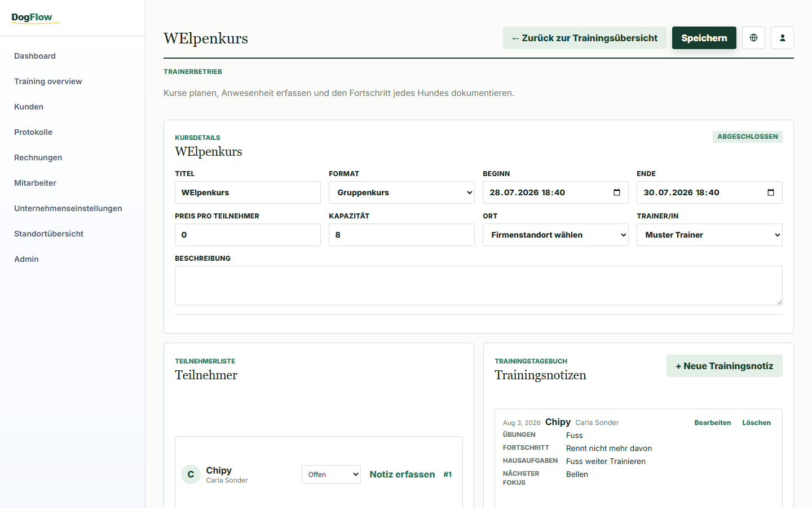This screenshot has width=812, height=508.
Task: Click the #1 number next to Chipy
Action: click(x=448, y=475)
